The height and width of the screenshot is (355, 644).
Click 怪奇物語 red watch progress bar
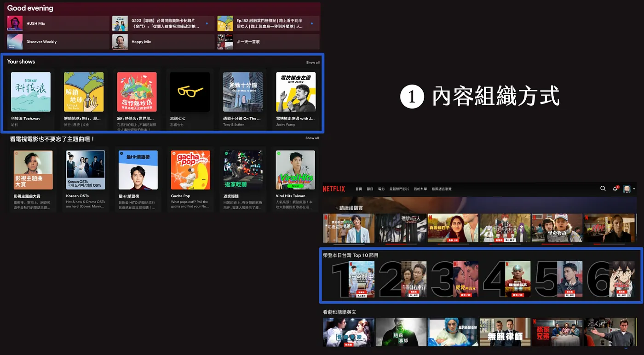click(557, 244)
